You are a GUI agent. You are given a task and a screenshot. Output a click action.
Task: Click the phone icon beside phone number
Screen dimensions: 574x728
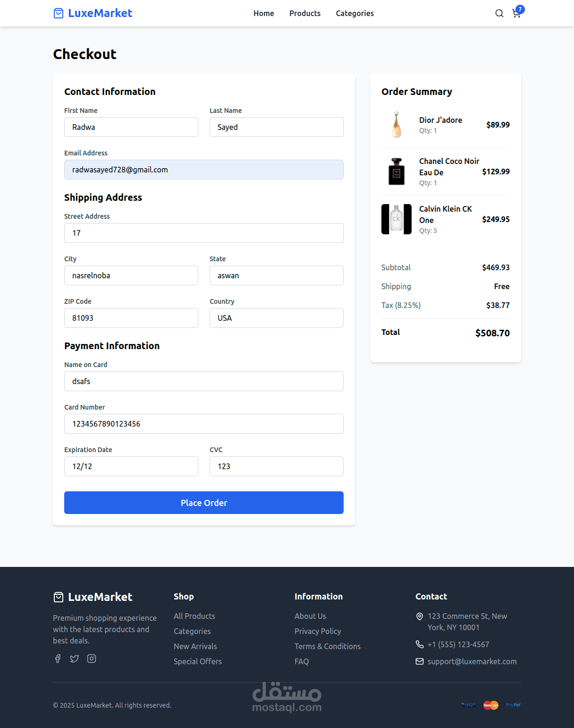(420, 644)
